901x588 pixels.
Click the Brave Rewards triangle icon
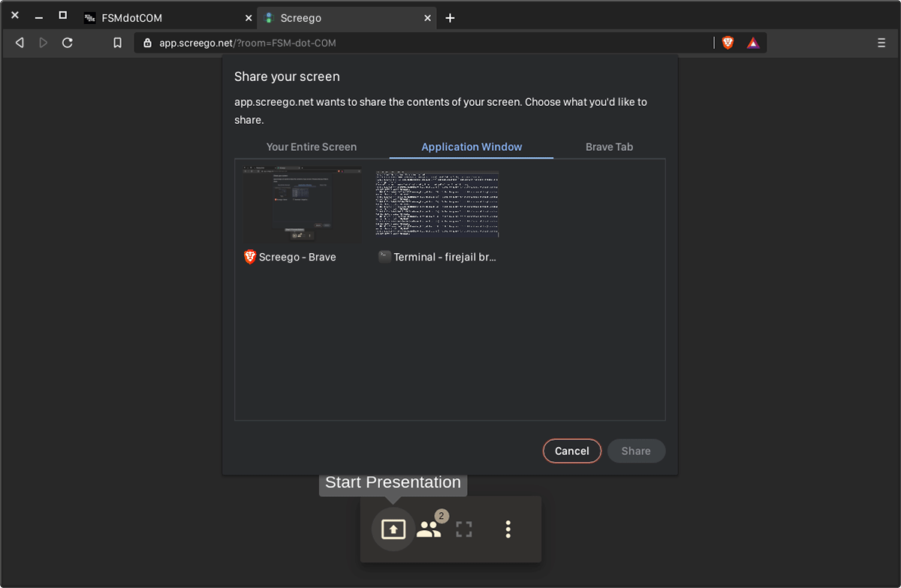753,43
